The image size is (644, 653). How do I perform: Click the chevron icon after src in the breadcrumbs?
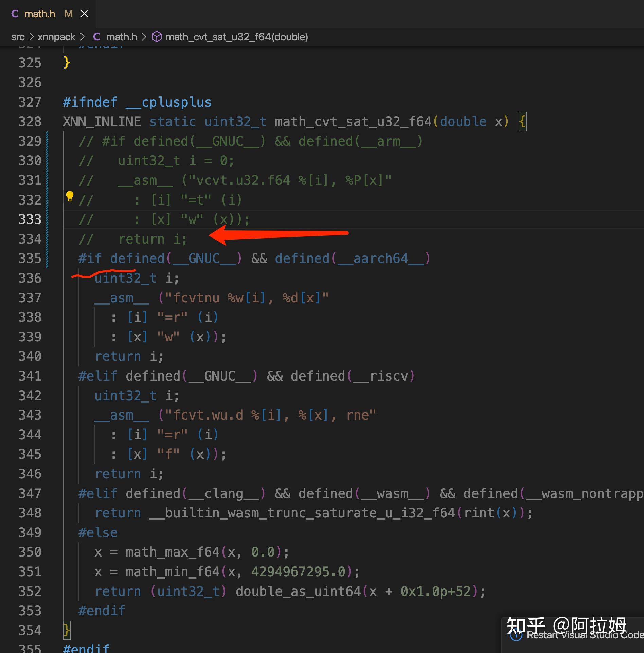point(31,37)
